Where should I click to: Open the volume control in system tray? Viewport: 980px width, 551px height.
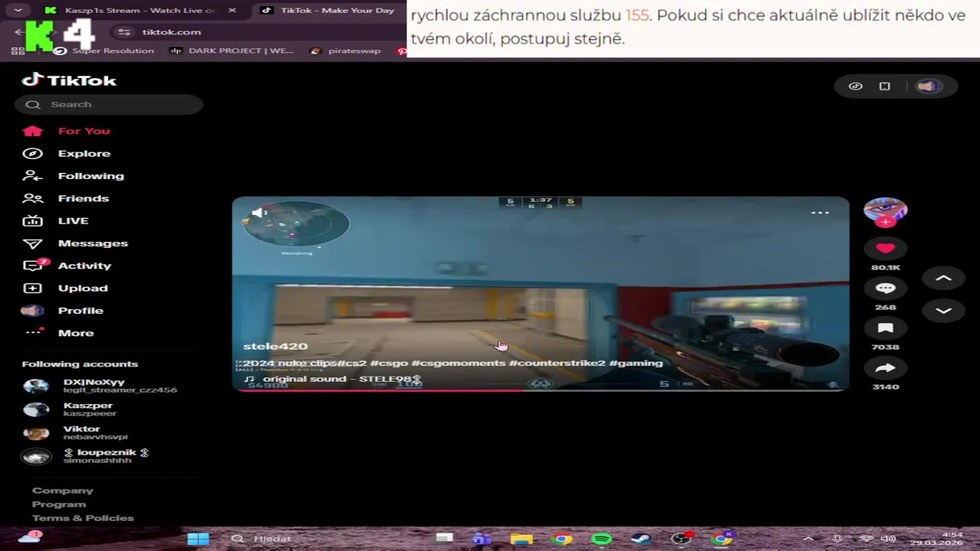click(888, 539)
